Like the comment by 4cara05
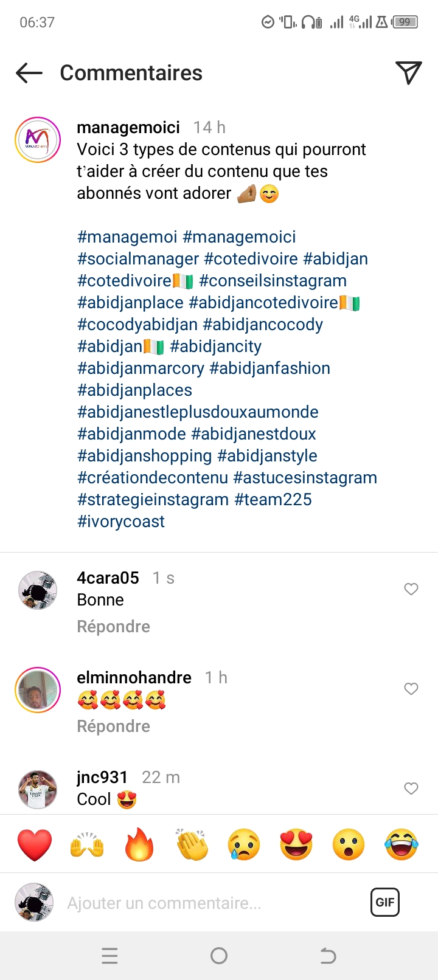This screenshot has width=438, height=980. point(411,589)
